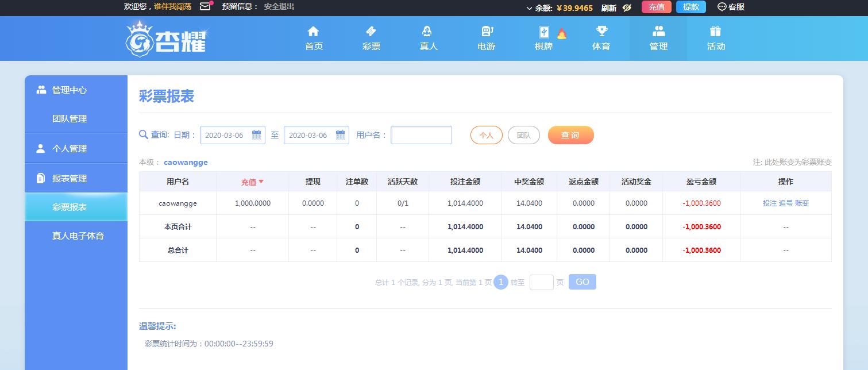
Task: Open 客服 customer service chat
Action: point(731,7)
